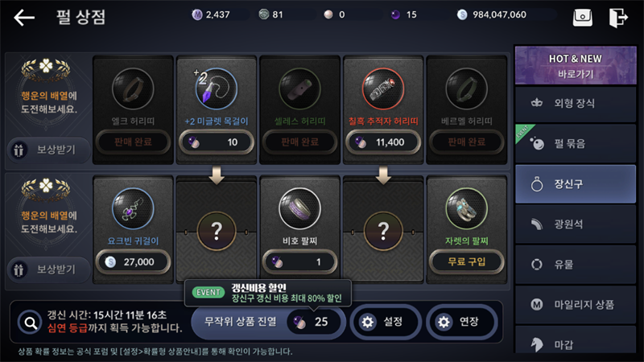644x362 pixels.
Task: Open the 마일리지 상품 tab
Action: (x=576, y=305)
